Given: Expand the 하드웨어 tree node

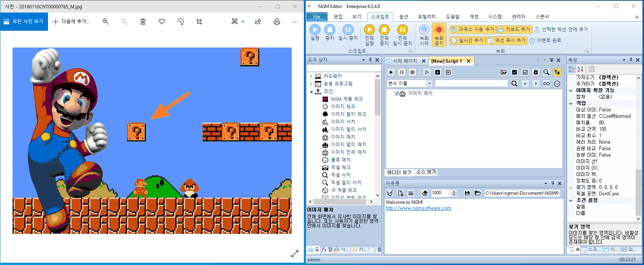Looking at the screenshot, I should coord(311,76).
